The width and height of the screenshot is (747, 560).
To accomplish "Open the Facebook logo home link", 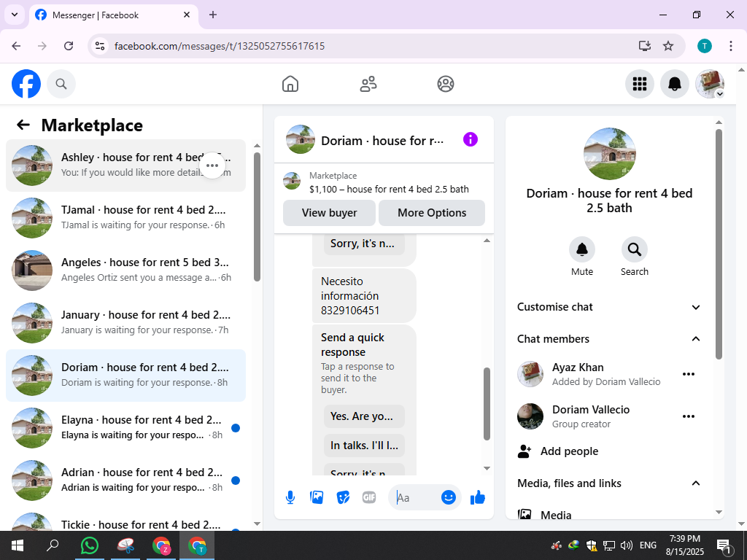I will point(26,84).
